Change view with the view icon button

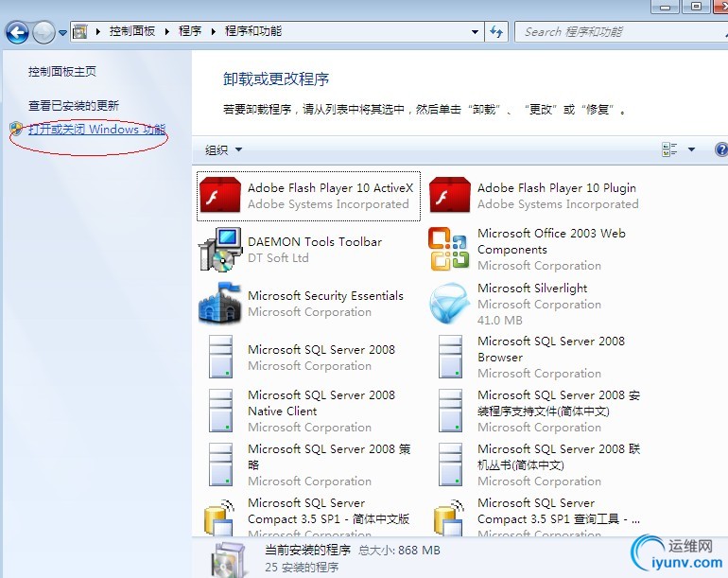669,149
